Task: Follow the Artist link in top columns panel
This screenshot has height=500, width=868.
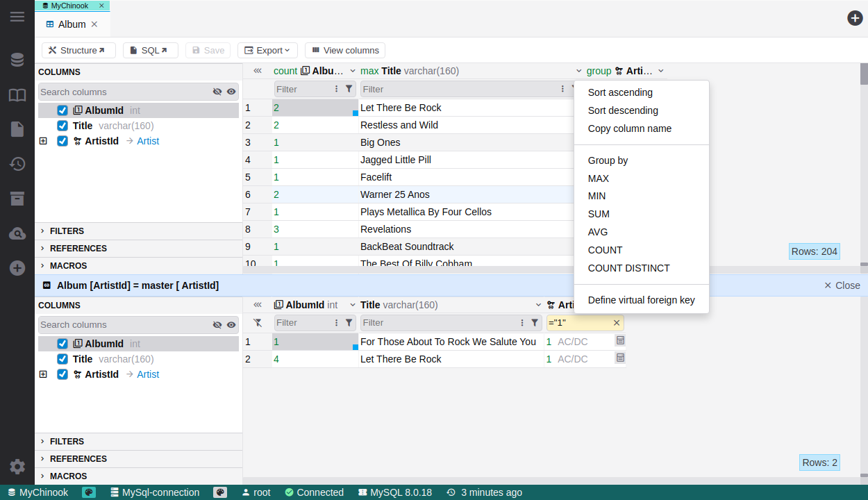Action: pos(148,141)
